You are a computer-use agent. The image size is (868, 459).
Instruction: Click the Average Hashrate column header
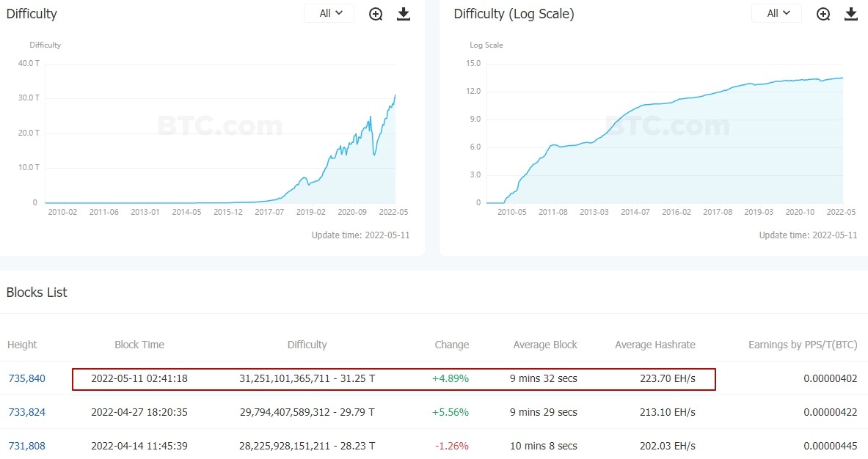pos(655,345)
